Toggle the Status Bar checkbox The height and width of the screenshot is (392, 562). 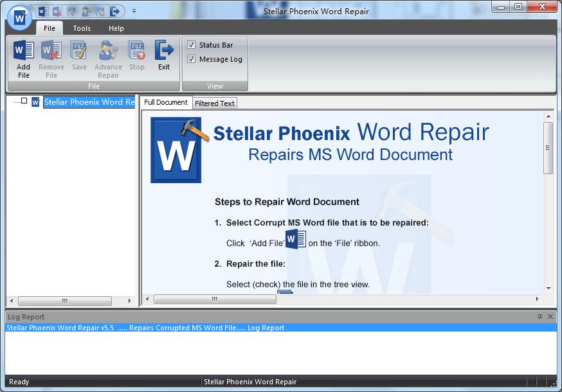tap(192, 45)
